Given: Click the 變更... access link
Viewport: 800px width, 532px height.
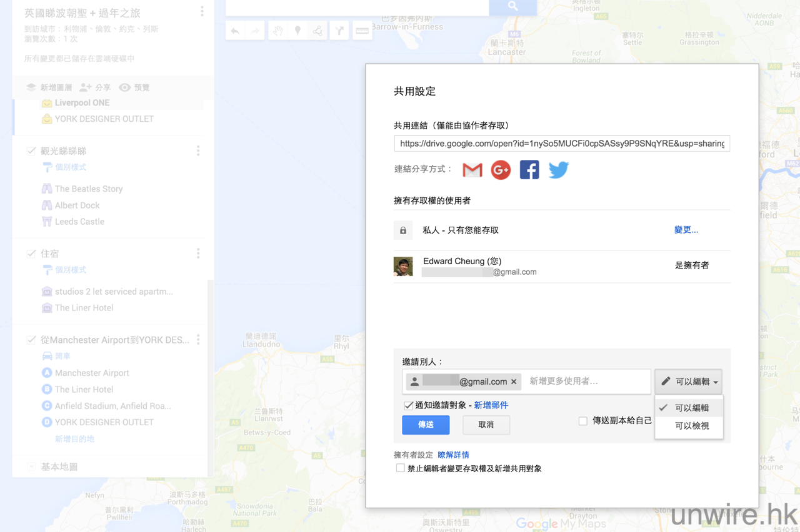Looking at the screenshot, I should [686, 230].
